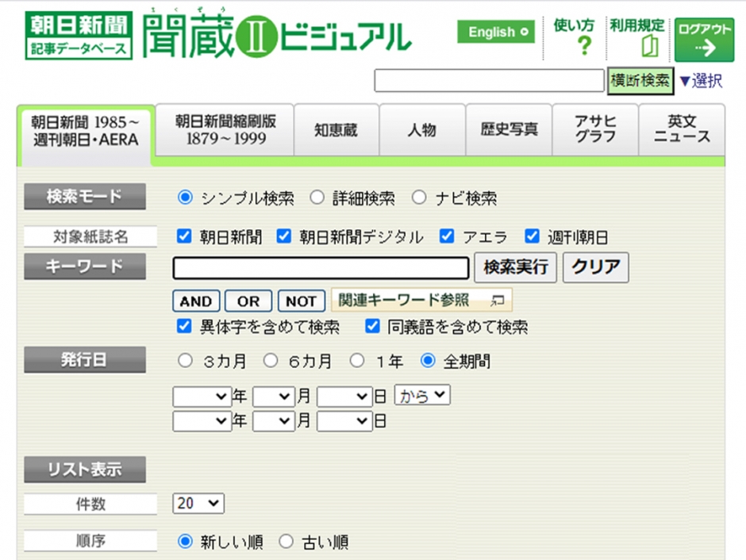Switch language with the English button

(496, 32)
